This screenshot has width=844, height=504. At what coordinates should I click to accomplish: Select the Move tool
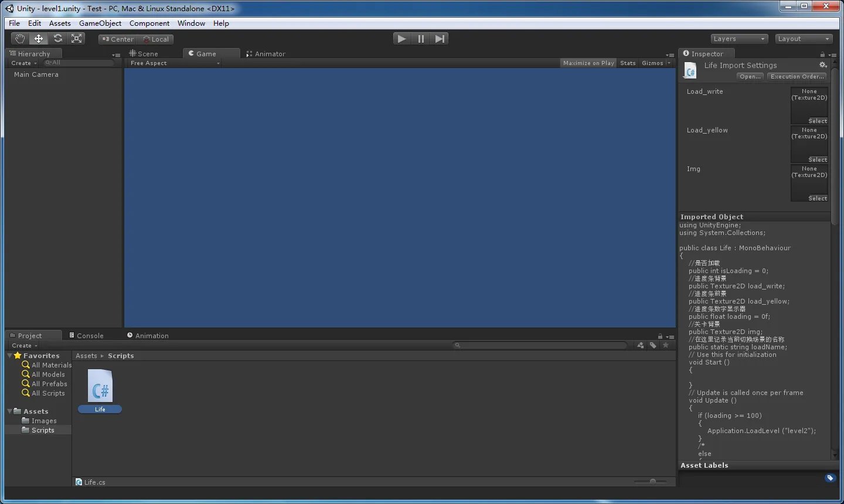tap(39, 39)
